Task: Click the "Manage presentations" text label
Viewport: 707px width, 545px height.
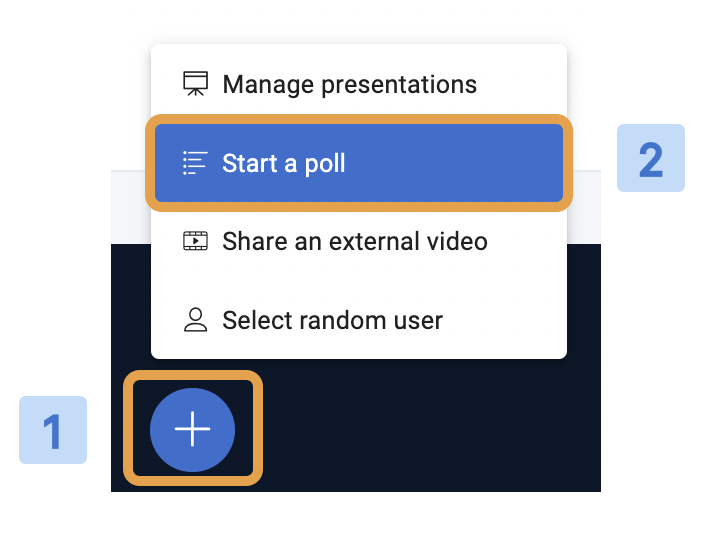Action: point(349,84)
